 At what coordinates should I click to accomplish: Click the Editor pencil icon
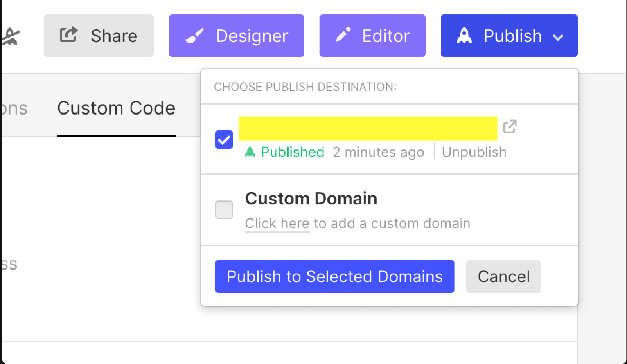[343, 35]
